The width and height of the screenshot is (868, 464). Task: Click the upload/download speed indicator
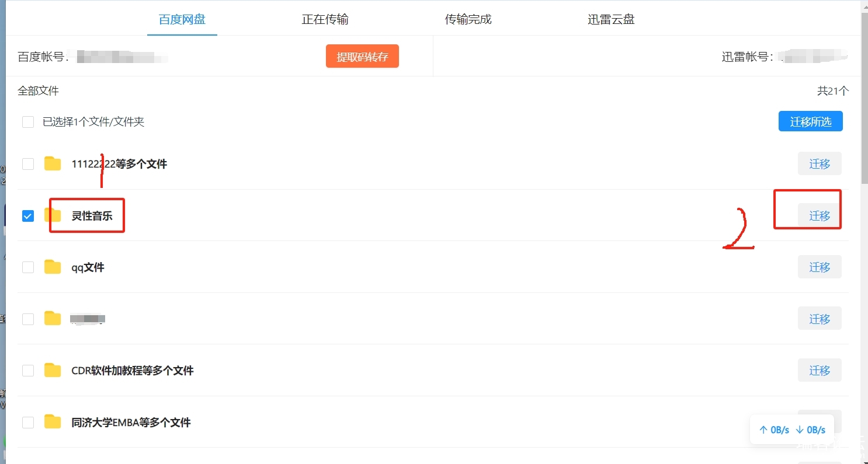point(791,430)
